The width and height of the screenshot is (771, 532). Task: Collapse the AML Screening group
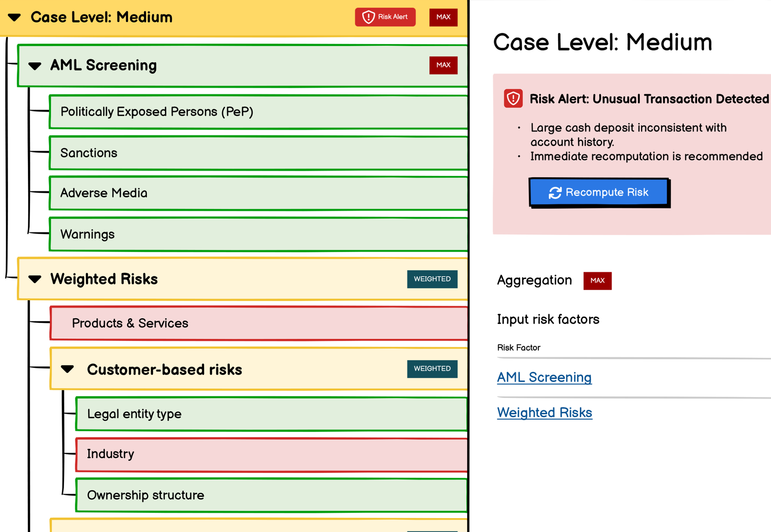tap(35, 66)
